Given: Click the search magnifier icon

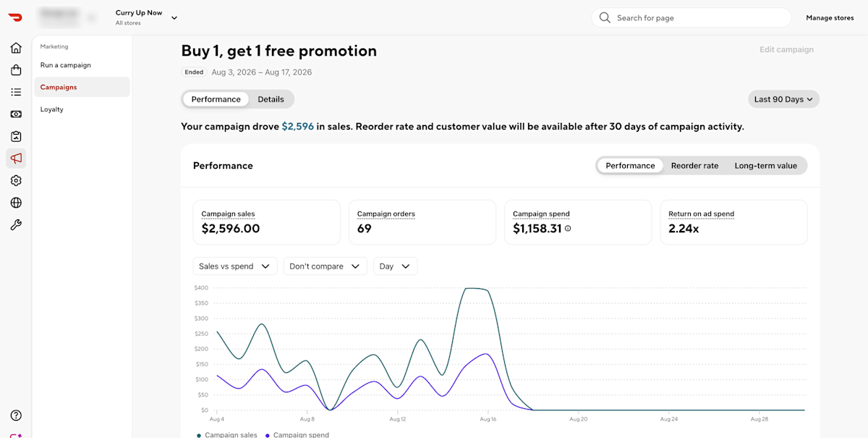Looking at the screenshot, I should [605, 18].
